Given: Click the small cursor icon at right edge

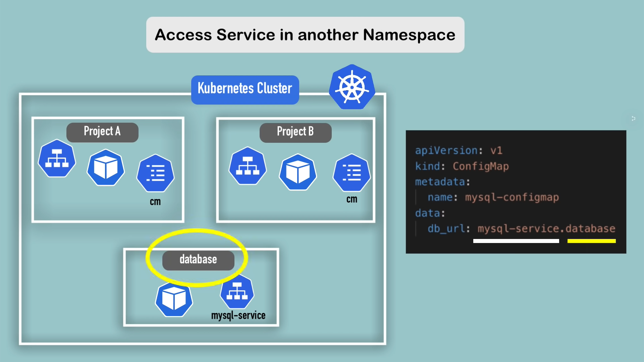Looking at the screenshot, I should point(633,119).
